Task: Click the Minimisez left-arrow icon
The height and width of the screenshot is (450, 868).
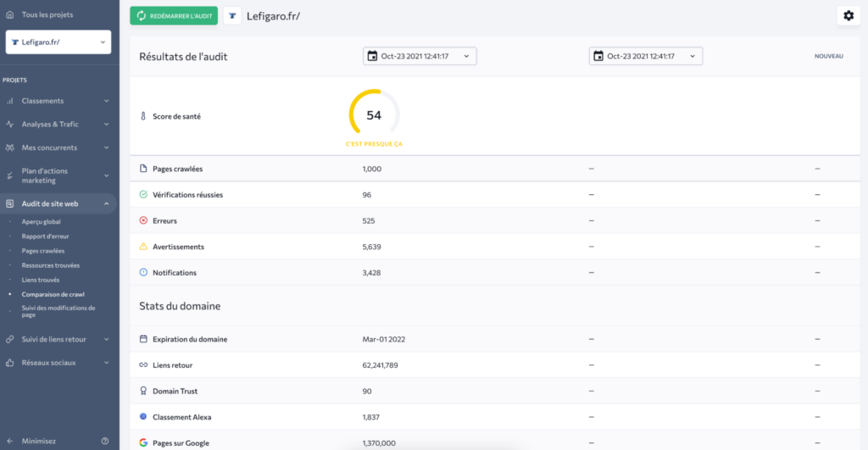Action: [x=10, y=442]
